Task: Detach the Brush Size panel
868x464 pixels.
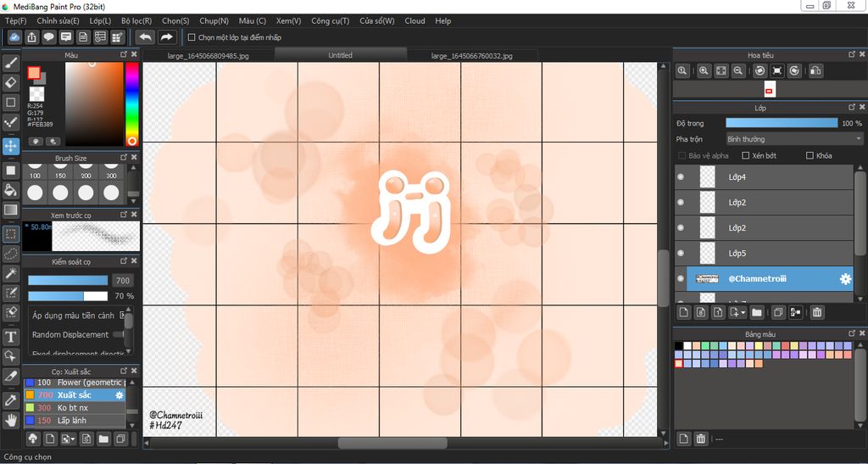Action: coord(124,157)
